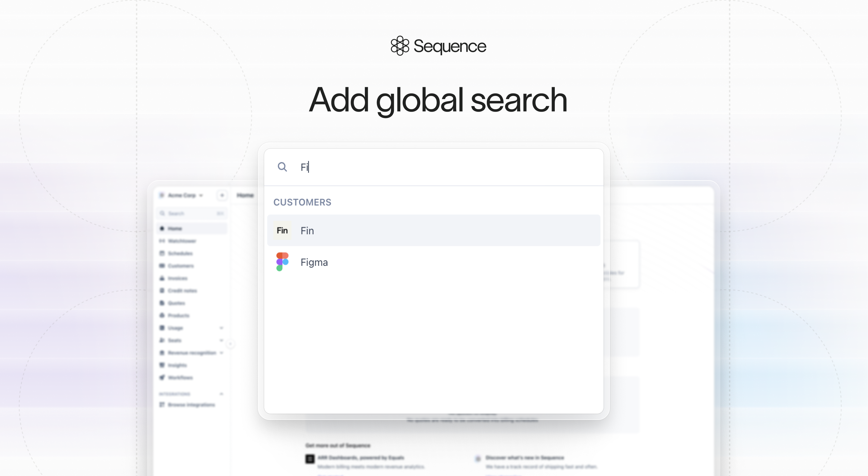The image size is (868, 476).
Task: Select the Fin customer result
Action: (434, 231)
